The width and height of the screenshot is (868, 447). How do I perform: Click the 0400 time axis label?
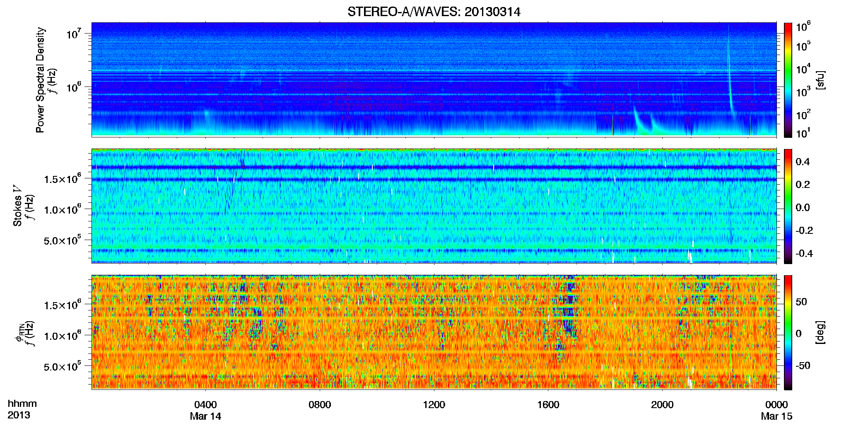pyautogui.click(x=205, y=404)
